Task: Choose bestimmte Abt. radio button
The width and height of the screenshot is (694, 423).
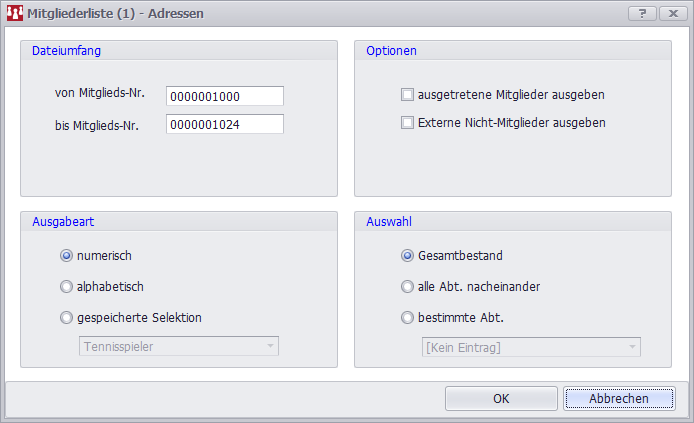Action: click(x=407, y=318)
